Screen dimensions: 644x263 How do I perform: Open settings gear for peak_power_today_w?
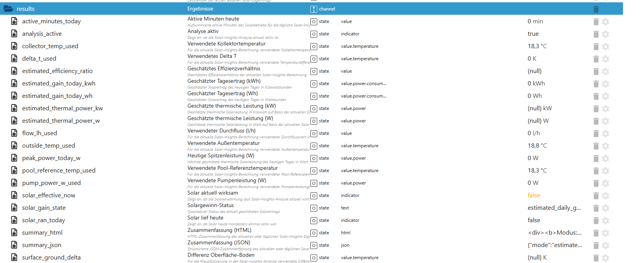(x=605, y=158)
